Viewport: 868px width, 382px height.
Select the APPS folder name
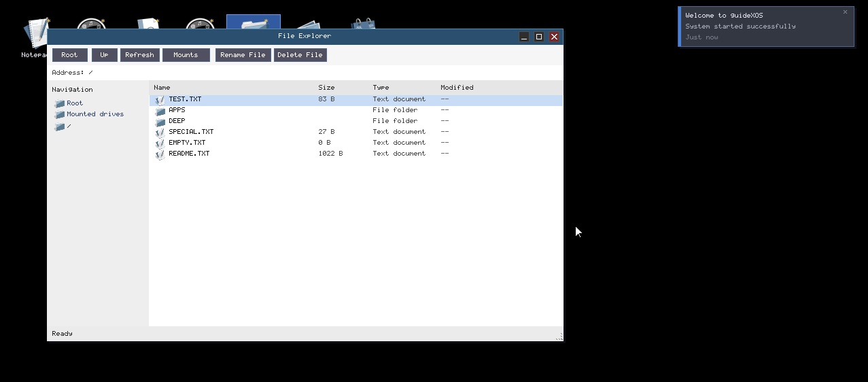[x=177, y=110]
